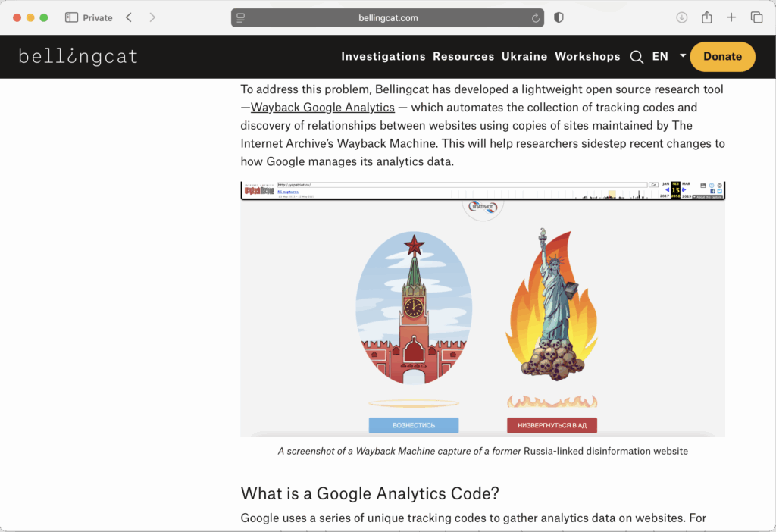Screen dimensions: 776x532
Task: Open the Workshops page
Action: click(587, 57)
